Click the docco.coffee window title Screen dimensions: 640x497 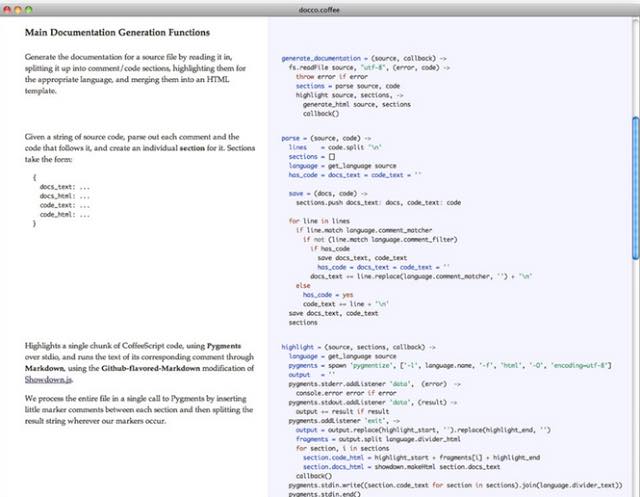pos(320,8)
